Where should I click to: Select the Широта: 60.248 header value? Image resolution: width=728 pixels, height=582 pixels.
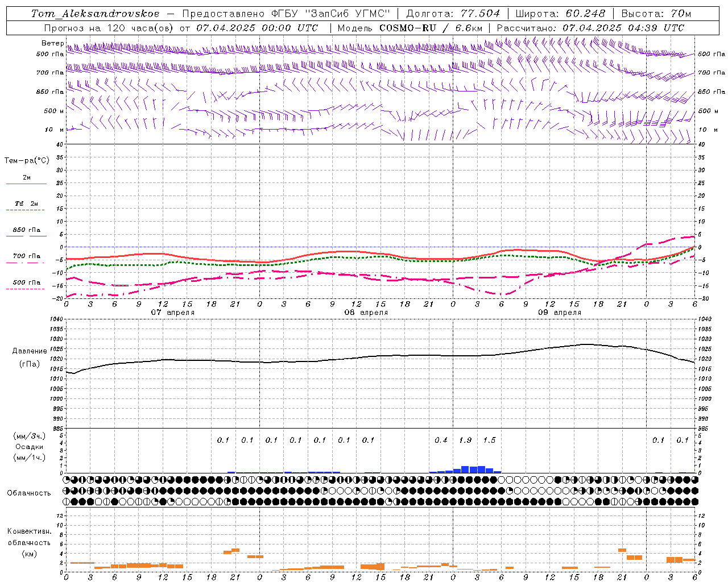click(560, 14)
